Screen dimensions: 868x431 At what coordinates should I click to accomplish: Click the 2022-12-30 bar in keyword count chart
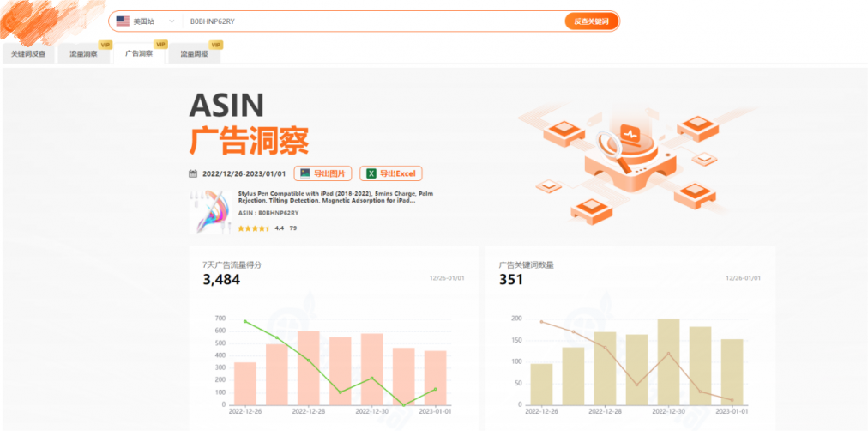coord(668,361)
